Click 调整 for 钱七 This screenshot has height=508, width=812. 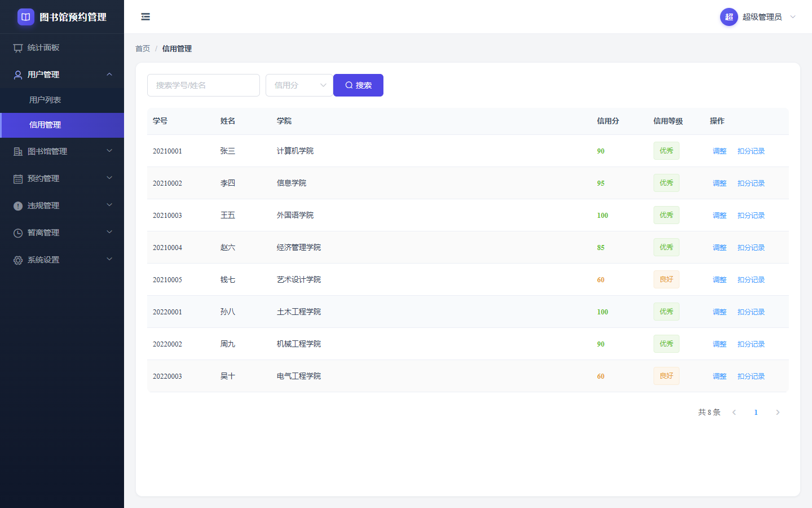click(720, 280)
